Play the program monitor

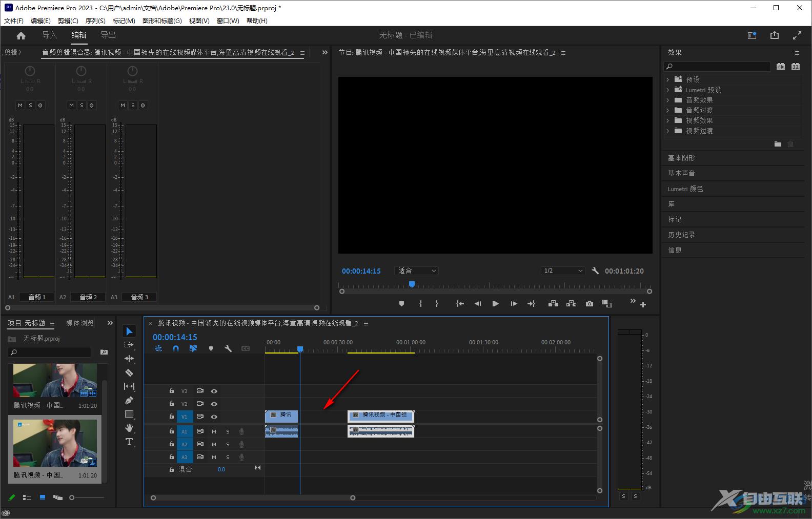pyautogui.click(x=495, y=304)
